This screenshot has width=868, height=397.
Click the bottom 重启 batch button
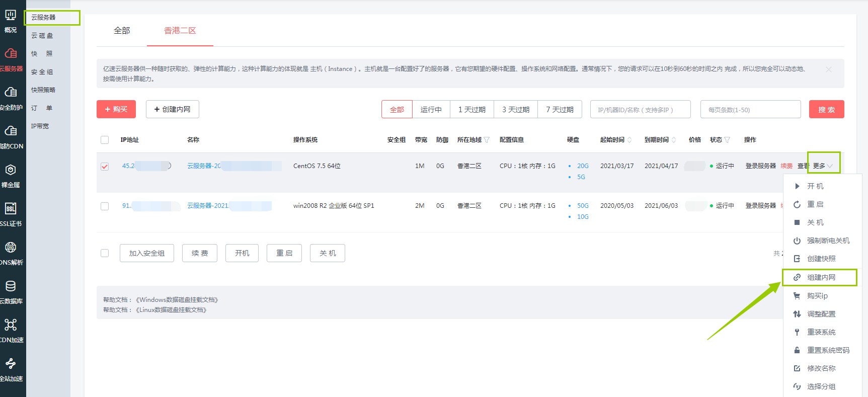coord(285,253)
